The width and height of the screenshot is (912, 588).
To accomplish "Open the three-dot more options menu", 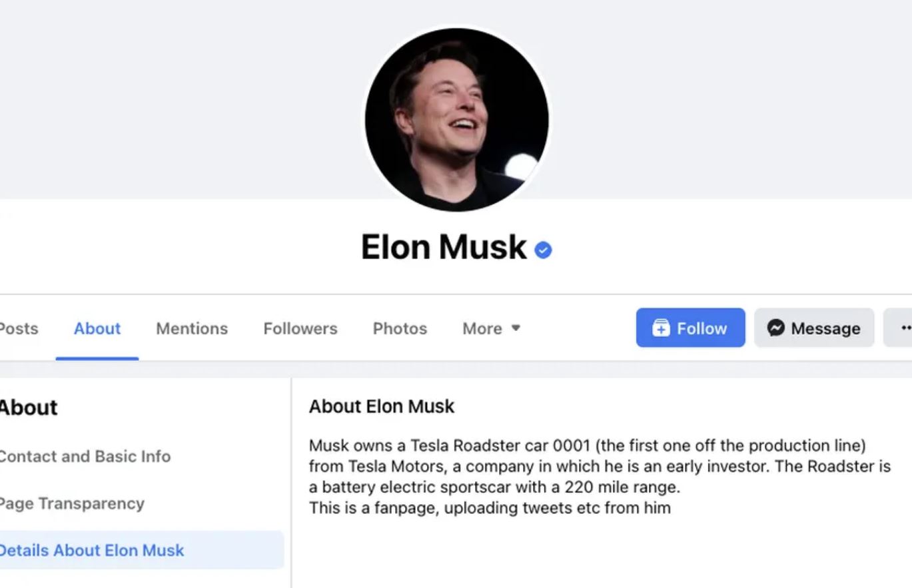I will 905,328.
